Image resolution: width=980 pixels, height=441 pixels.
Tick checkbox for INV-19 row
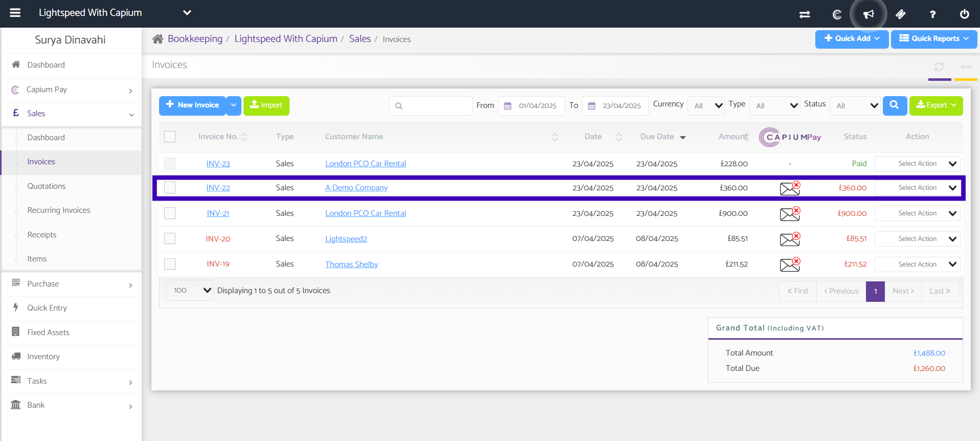pyautogui.click(x=170, y=264)
